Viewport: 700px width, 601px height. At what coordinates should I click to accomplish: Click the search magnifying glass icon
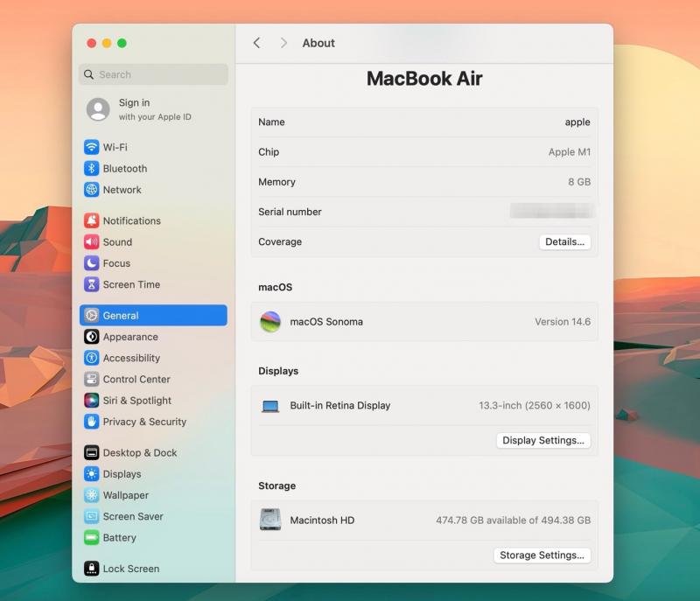(x=89, y=74)
